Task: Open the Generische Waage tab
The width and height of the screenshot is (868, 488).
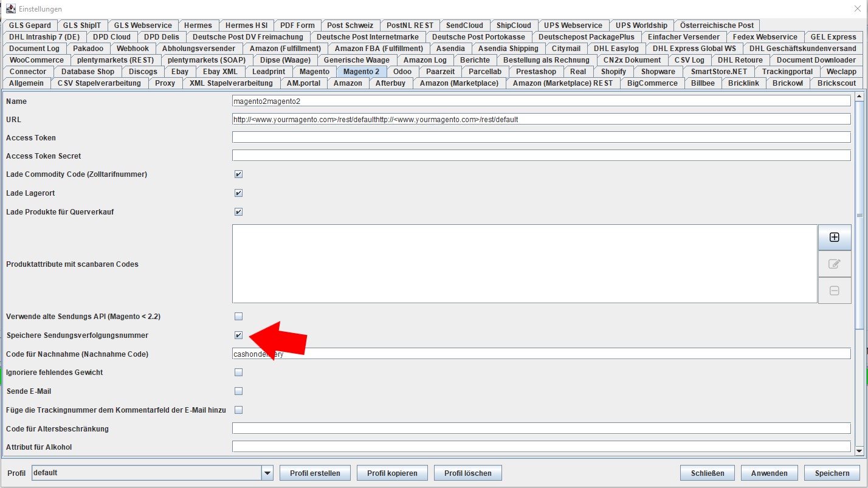Action: pyautogui.click(x=357, y=60)
